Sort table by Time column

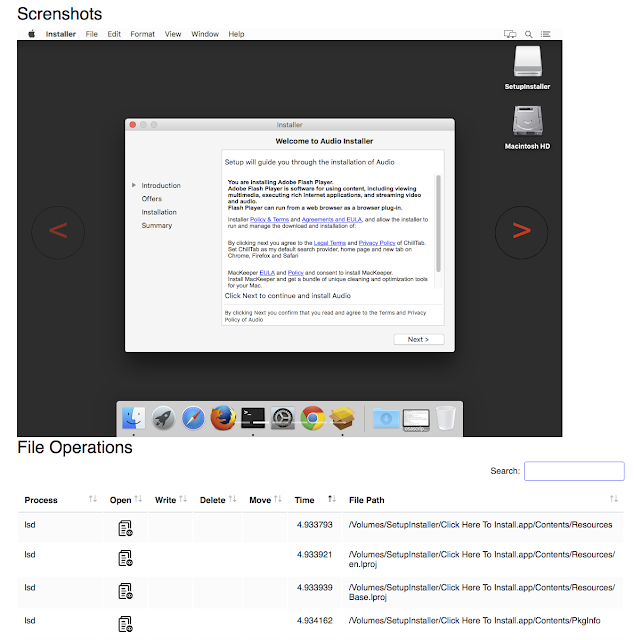[x=315, y=500]
